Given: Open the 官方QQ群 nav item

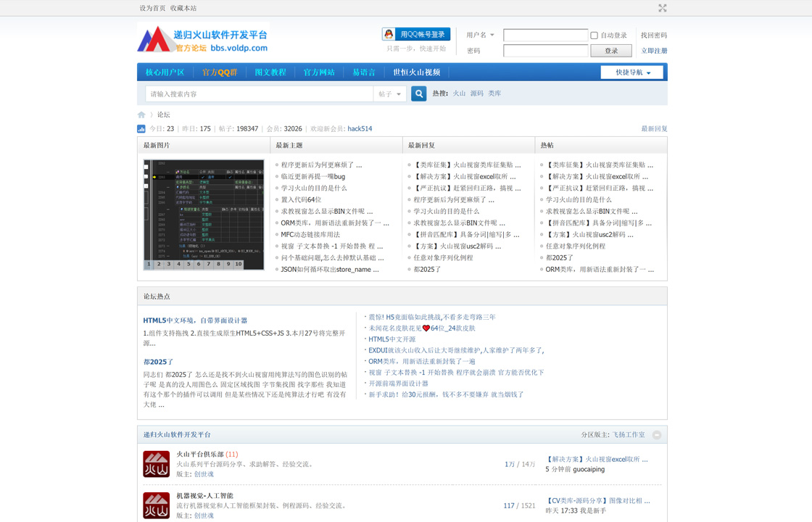Looking at the screenshot, I should pos(220,72).
